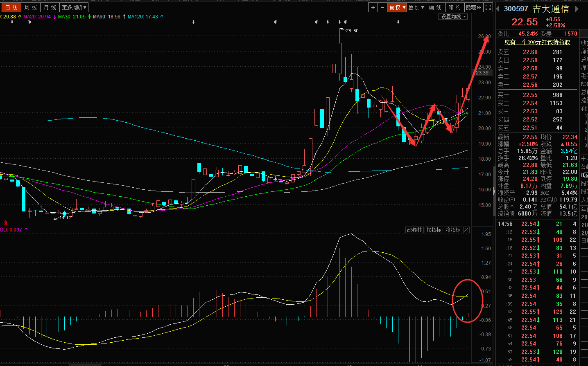Click the 14:56 trade tick row
588x366 pixels.
(537, 224)
